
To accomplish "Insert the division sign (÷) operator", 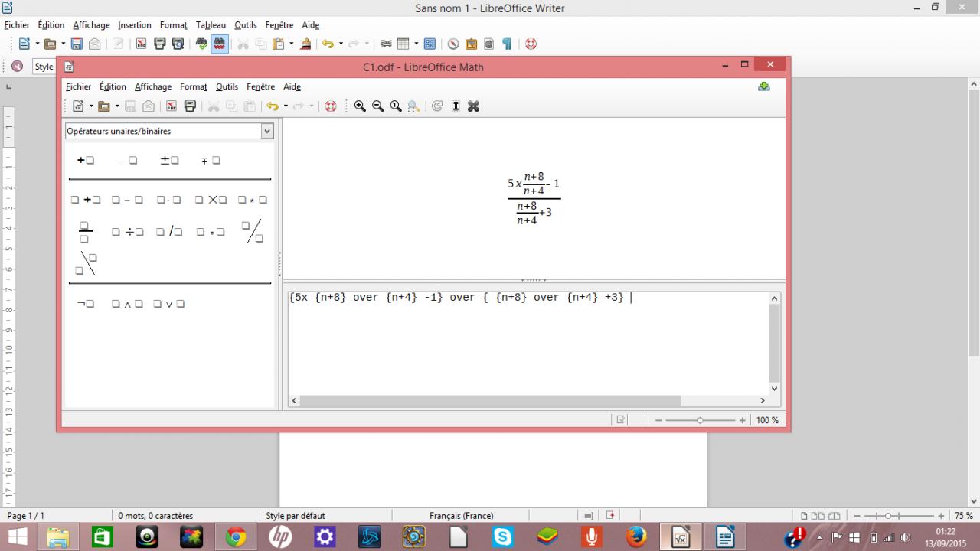I will [127, 232].
